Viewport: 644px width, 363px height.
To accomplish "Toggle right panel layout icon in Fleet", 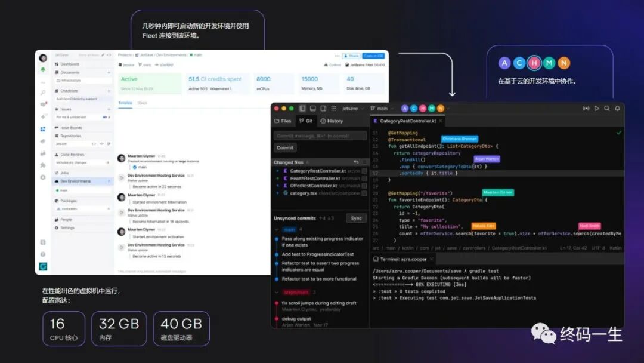I will [x=323, y=109].
